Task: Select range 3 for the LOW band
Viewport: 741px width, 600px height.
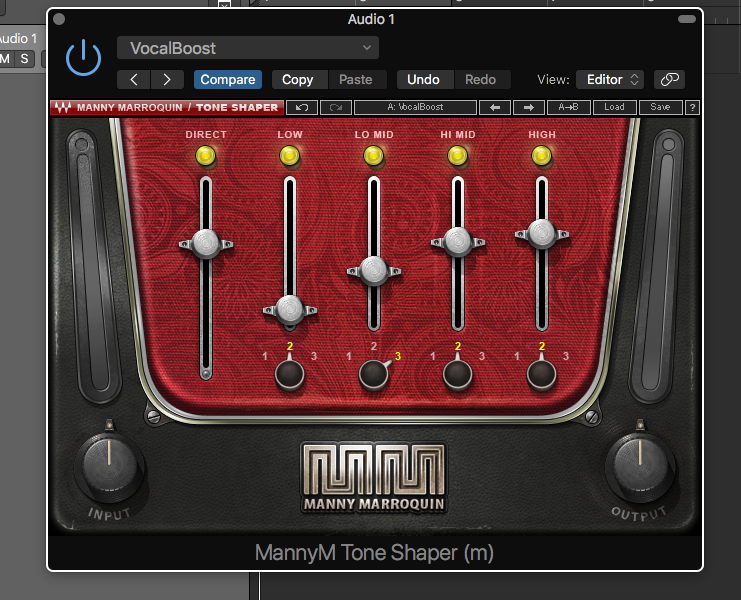Action: pyautogui.click(x=314, y=356)
